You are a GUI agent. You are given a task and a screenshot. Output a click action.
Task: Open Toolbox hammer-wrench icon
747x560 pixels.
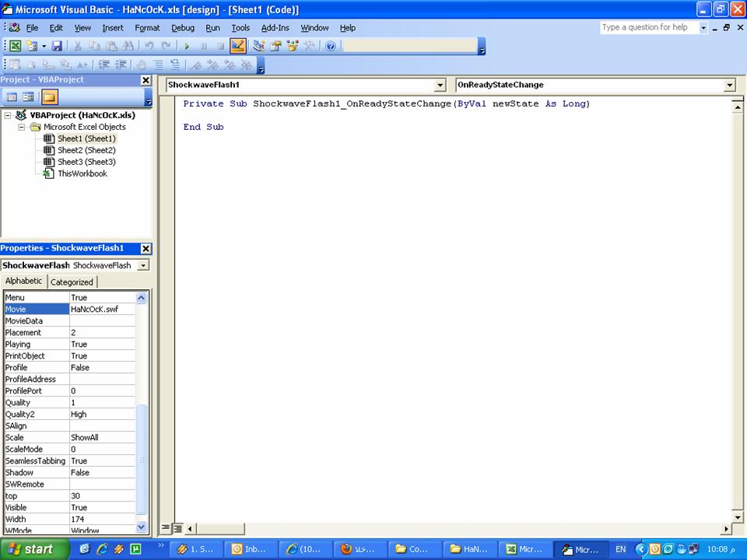click(309, 46)
